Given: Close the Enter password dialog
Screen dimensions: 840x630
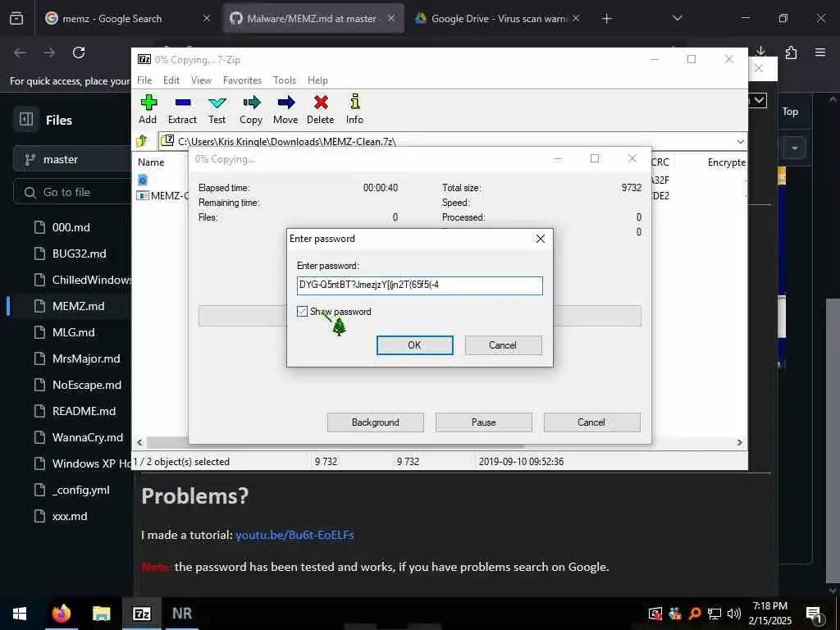Looking at the screenshot, I should (541, 239).
